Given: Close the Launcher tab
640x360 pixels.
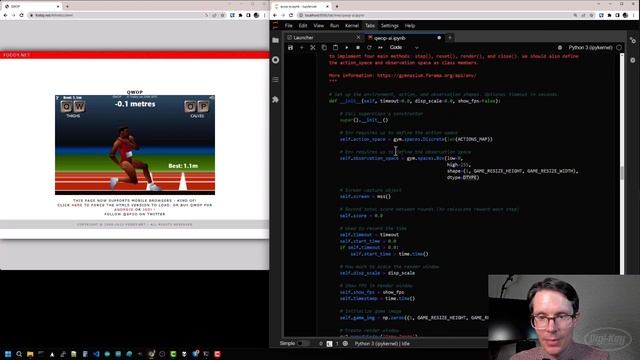Looking at the screenshot, I should [x=358, y=38].
